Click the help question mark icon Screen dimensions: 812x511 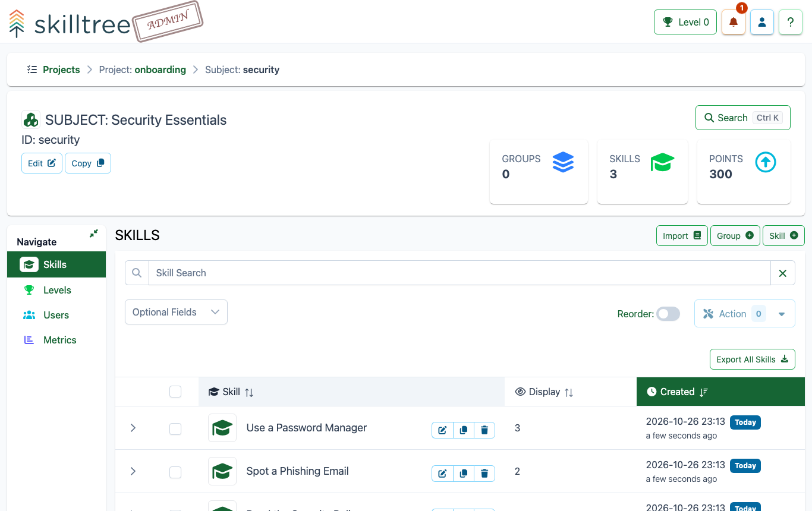(x=791, y=23)
